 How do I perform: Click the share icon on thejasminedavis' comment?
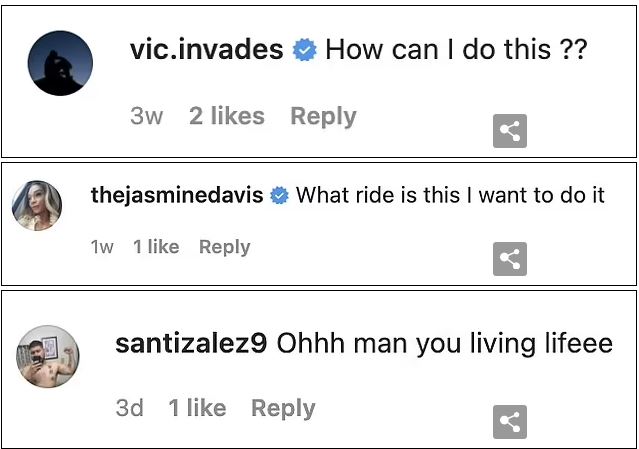coord(510,259)
